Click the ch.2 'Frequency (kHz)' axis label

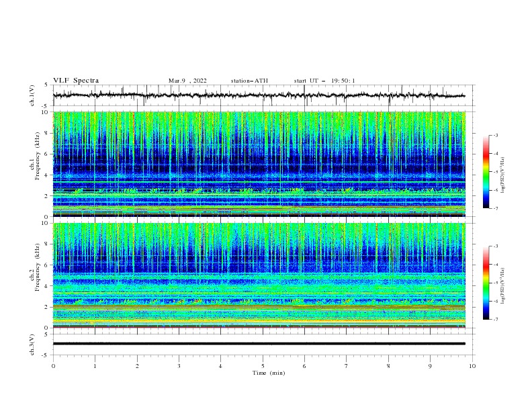[x=38, y=267]
